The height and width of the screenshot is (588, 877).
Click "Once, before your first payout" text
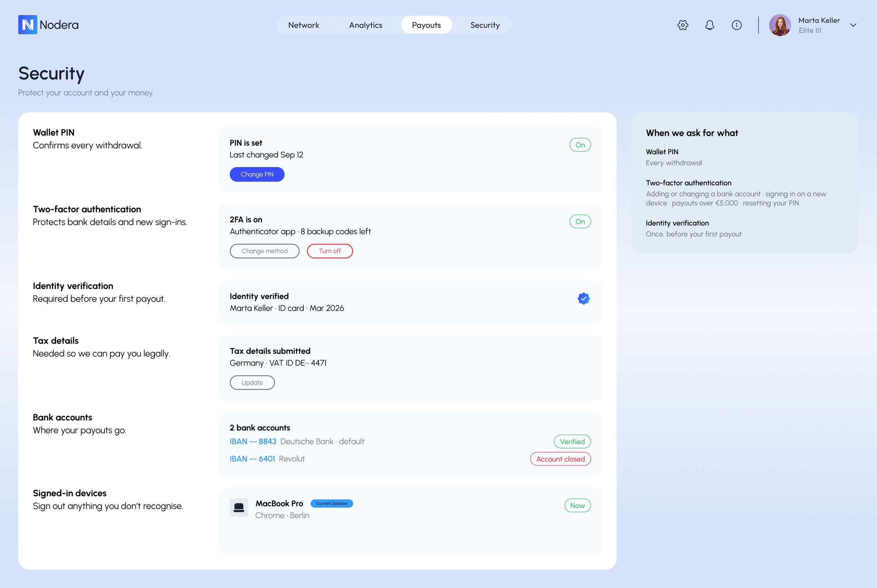[x=694, y=234]
